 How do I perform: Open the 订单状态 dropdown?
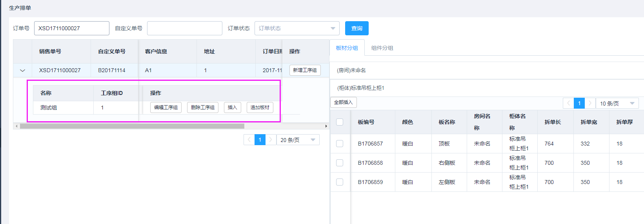tap(297, 28)
